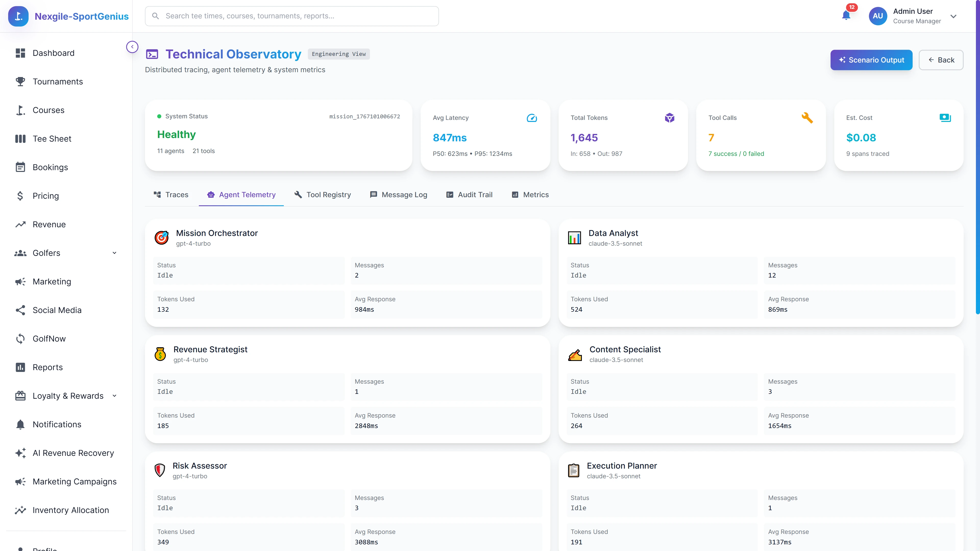Screen dimensions: 980x551
Task: Select the Tee Sheet sidebar icon
Action: tap(20, 139)
